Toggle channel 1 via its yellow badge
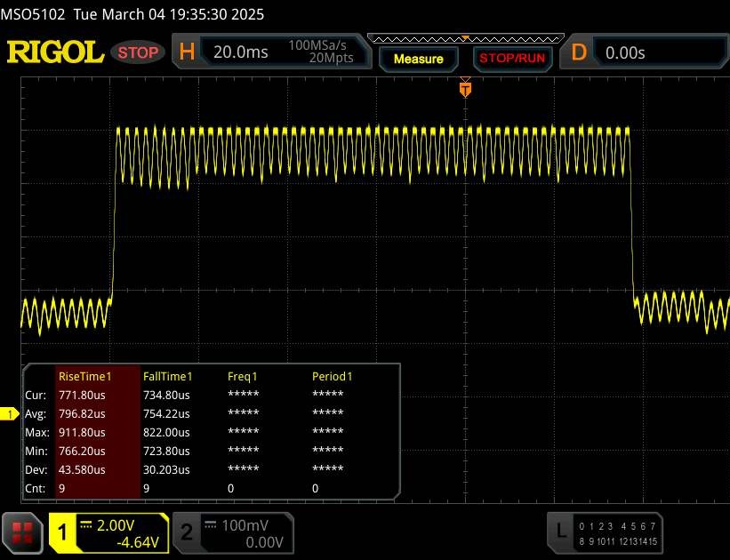This screenshot has width=730, height=560. point(64,532)
